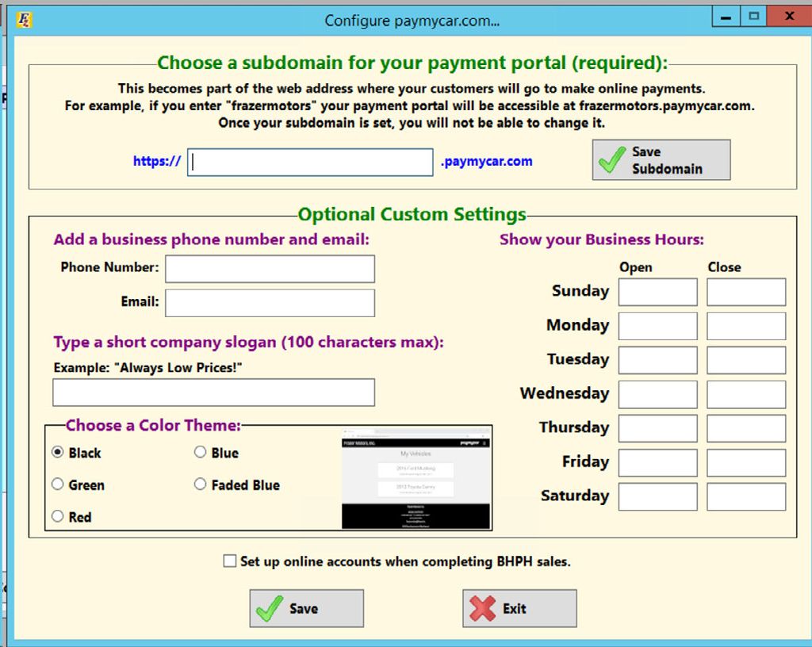Screen dimensions: 812x647
Task: Enable online accounts for BHPH sales checkbox
Action: 229,561
